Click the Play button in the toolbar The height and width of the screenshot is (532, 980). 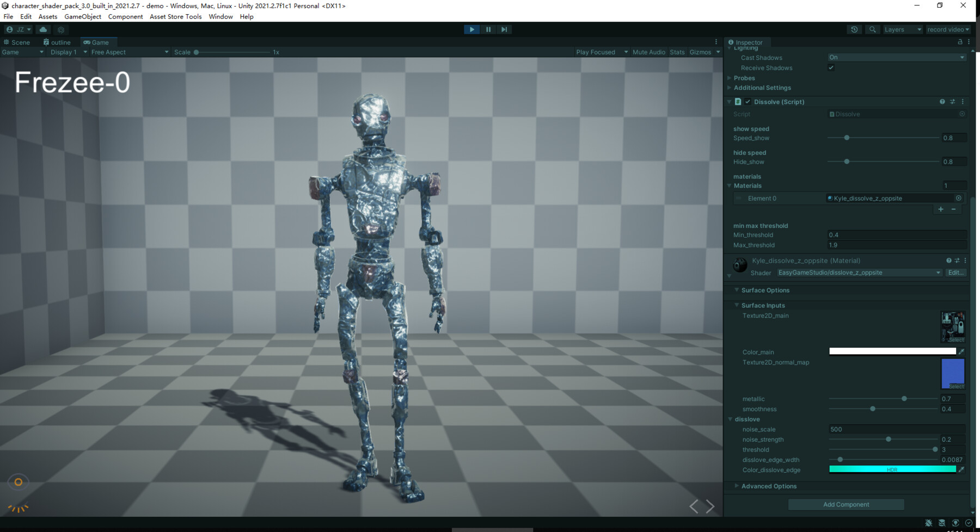[x=471, y=29]
